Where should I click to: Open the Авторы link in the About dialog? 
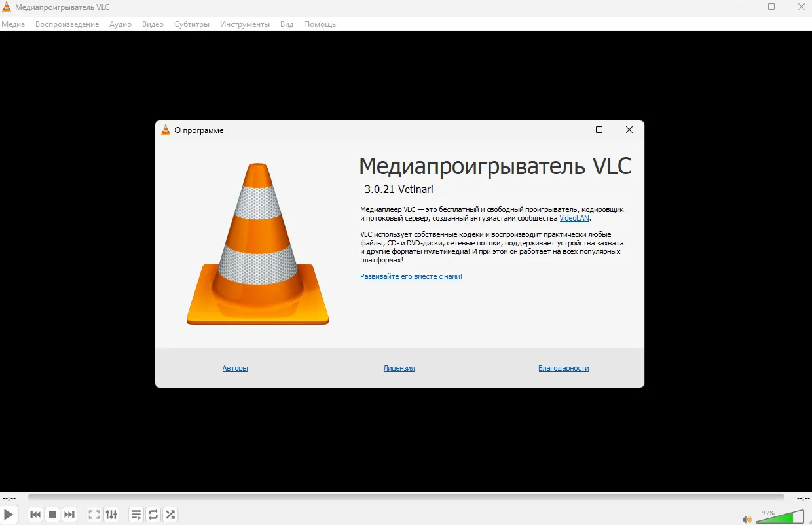[235, 368]
